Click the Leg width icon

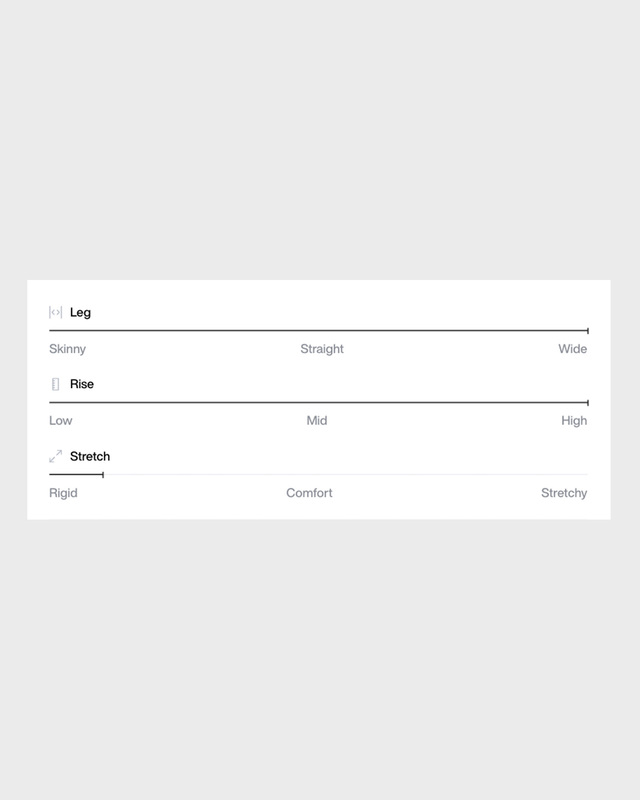[56, 313]
